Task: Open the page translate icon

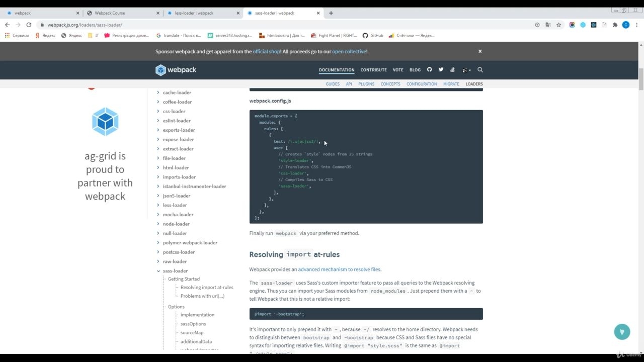Action: coord(548,25)
